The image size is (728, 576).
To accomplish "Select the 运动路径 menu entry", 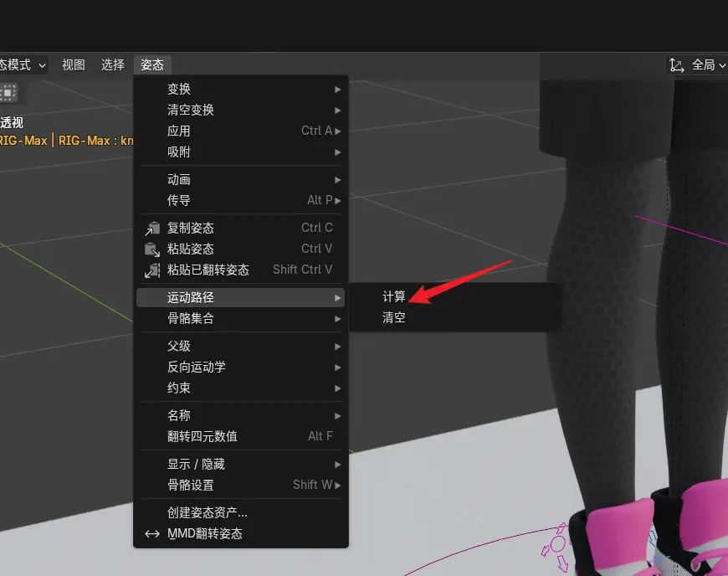I will (240, 298).
